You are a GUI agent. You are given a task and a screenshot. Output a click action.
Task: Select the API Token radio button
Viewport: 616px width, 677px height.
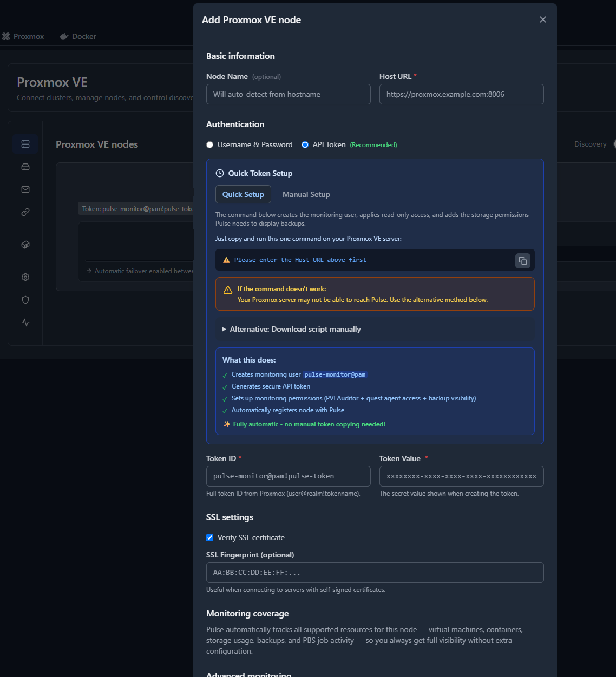click(x=305, y=145)
